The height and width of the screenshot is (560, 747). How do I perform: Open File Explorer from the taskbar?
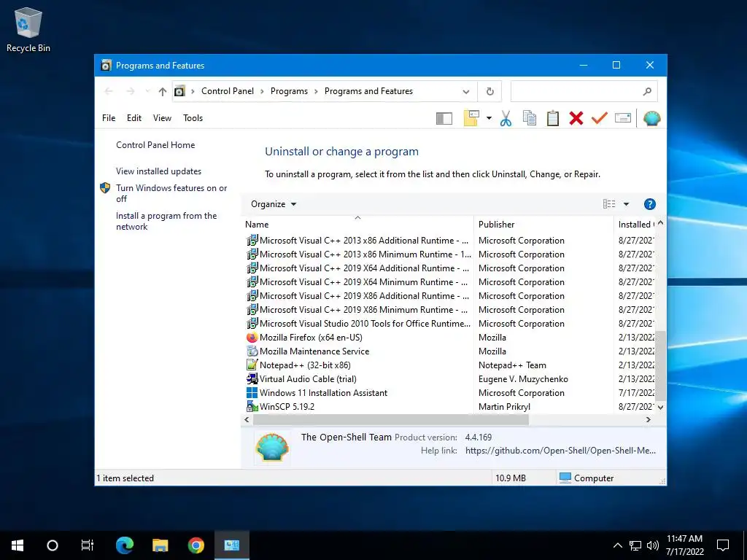[160, 545]
